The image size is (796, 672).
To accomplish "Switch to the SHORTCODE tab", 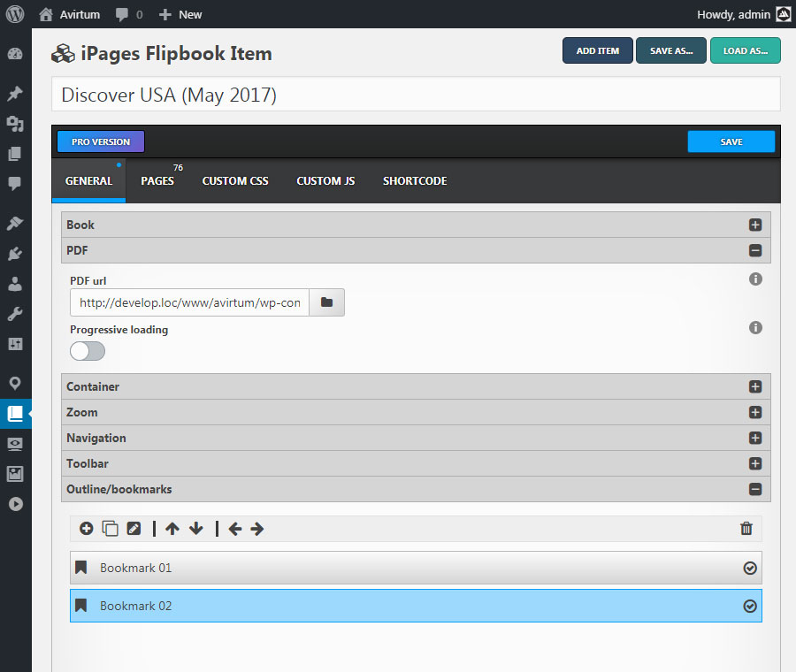I will (x=415, y=180).
